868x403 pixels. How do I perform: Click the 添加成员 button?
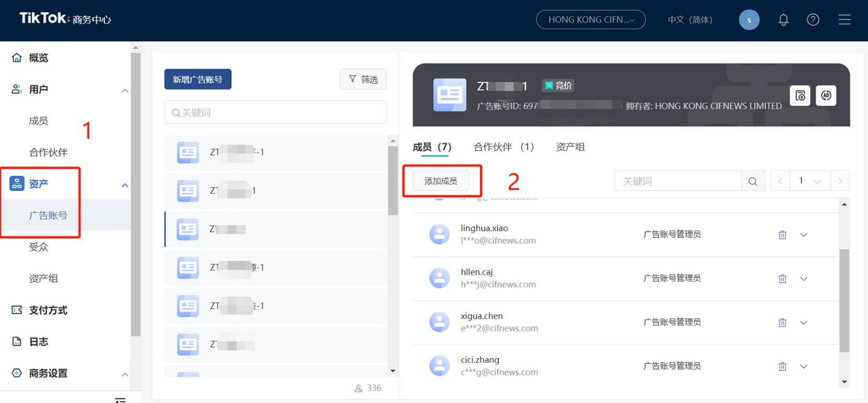(441, 181)
